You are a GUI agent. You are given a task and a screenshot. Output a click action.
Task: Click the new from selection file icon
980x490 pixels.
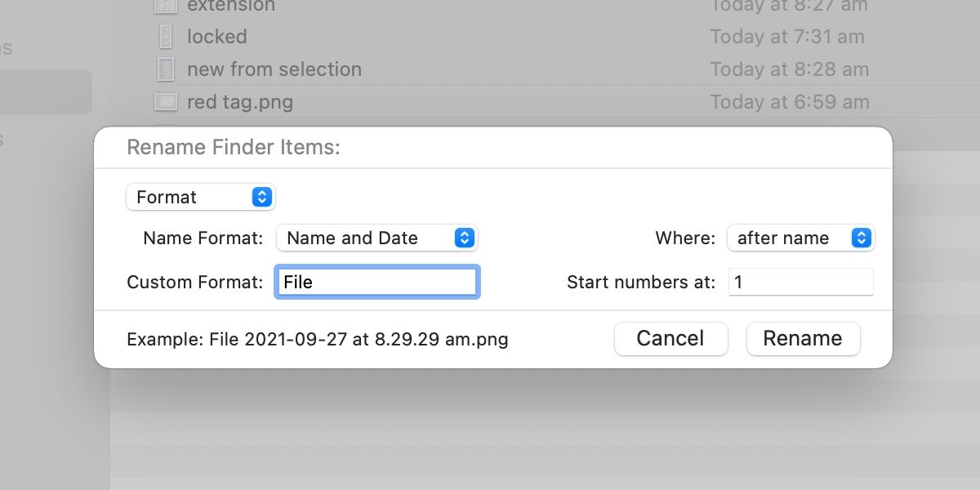tap(166, 69)
